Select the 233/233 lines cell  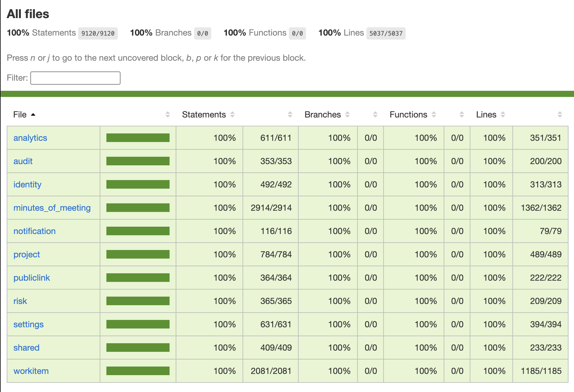coord(541,348)
